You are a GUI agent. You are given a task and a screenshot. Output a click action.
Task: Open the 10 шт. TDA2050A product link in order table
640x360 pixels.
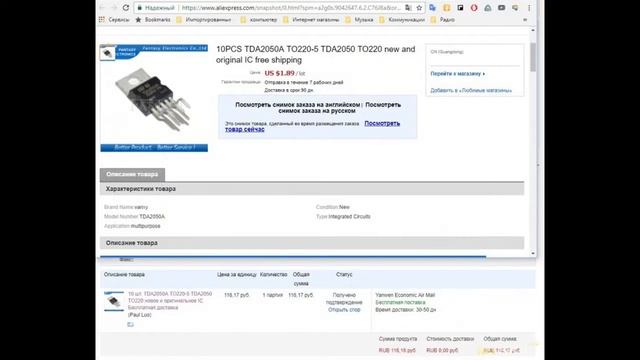pos(170,301)
